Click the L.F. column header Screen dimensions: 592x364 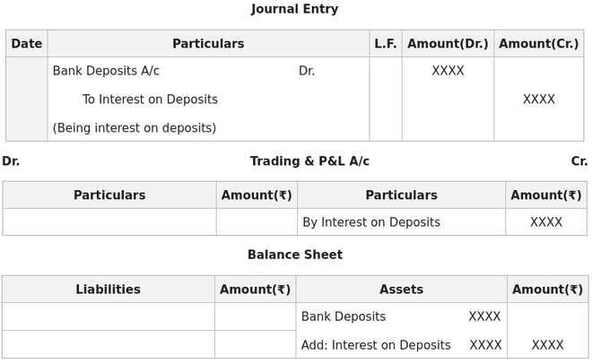[x=386, y=44]
